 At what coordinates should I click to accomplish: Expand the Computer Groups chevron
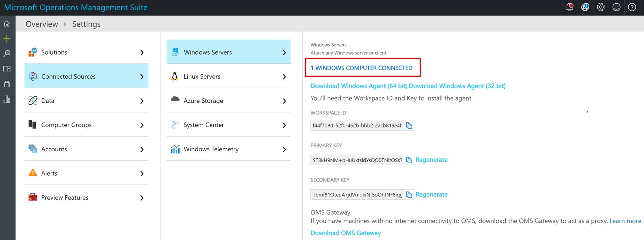pos(142,125)
